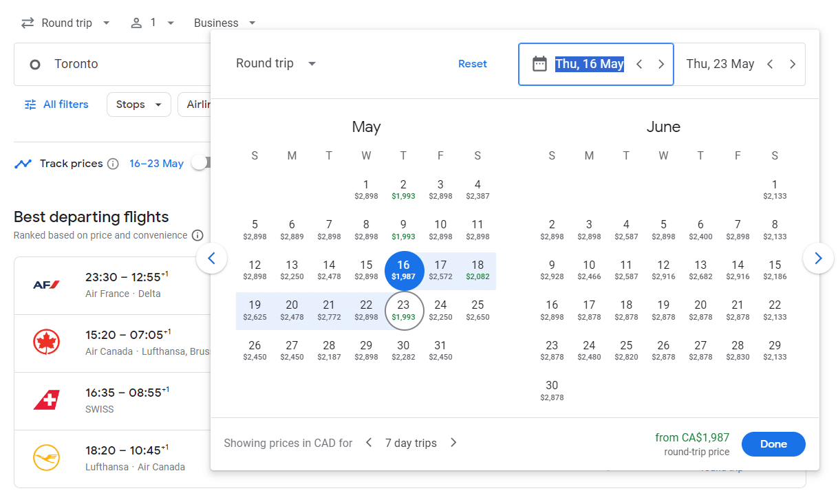This screenshot has height=504, width=838.
Task: Click the Reset link
Action: pos(473,63)
